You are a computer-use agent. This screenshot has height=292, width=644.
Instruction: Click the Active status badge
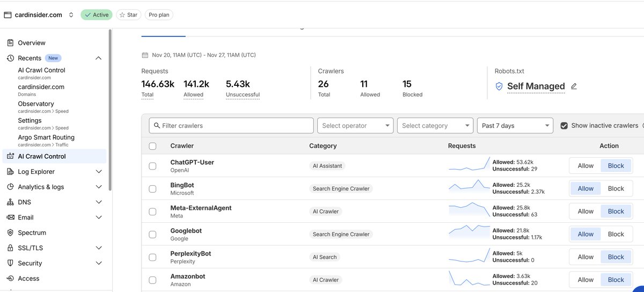pos(96,15)
